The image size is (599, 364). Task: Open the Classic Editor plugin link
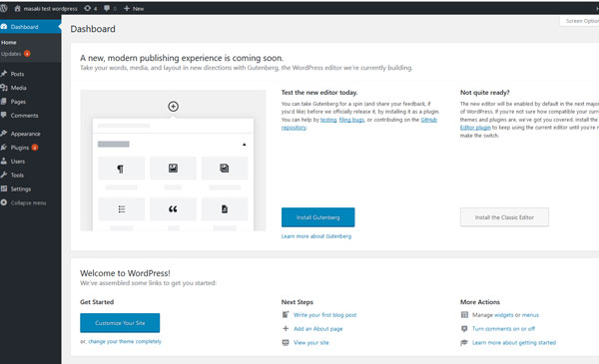[x=475, y=128]
